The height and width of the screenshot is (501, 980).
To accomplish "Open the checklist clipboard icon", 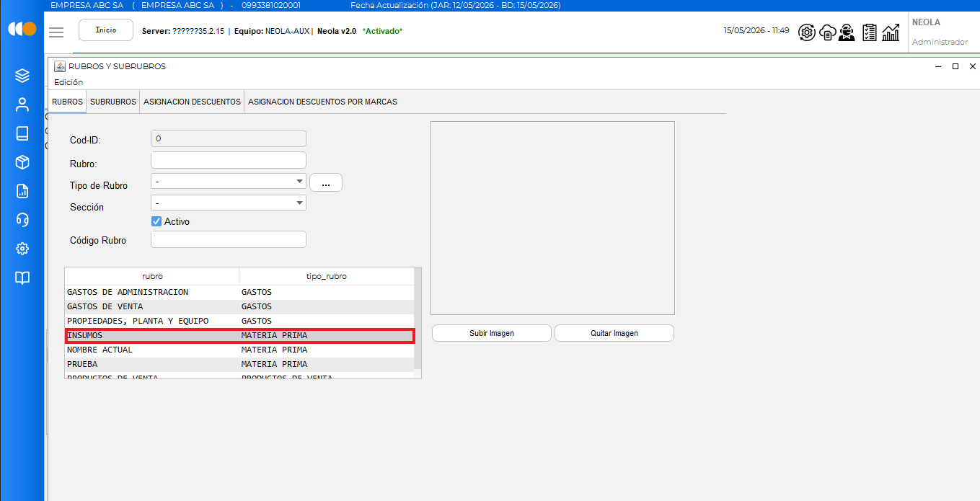I will coord(870,32).
